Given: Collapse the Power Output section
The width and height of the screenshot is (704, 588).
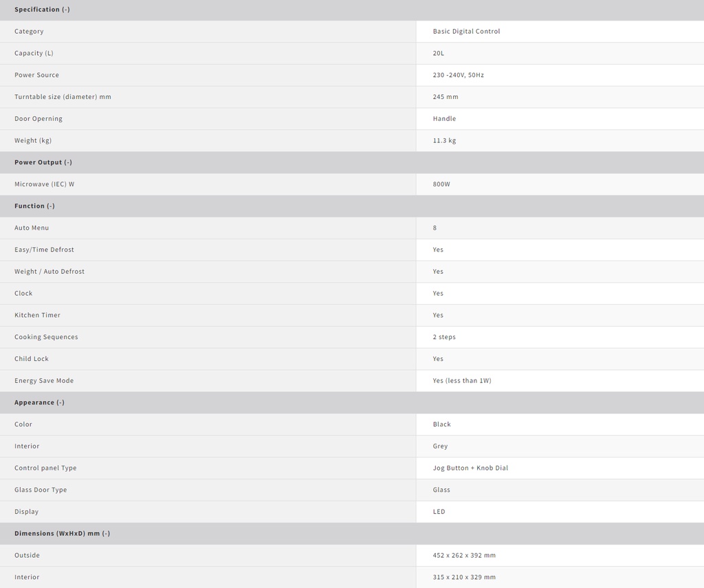Looking at the screenshot, I should (43, 162).
